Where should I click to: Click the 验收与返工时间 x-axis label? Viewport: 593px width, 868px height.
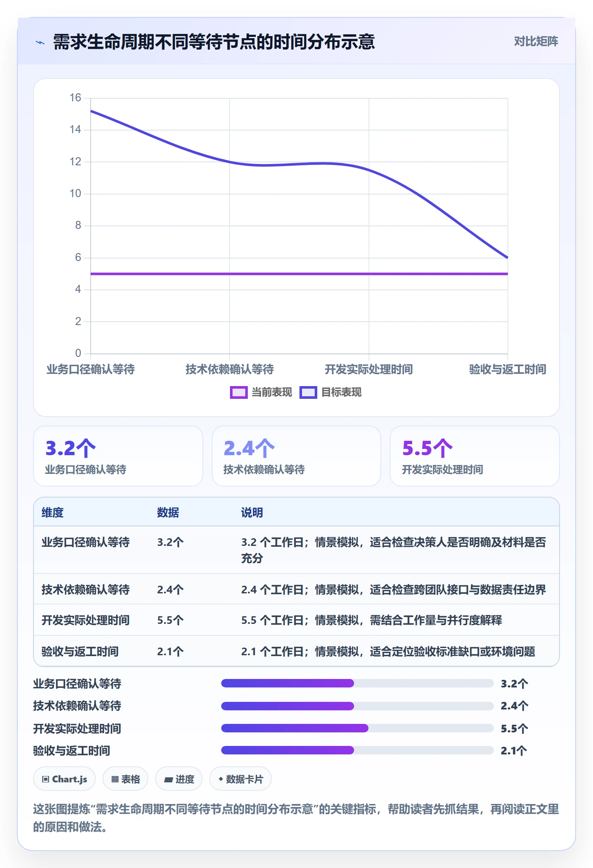pos(507,369)
